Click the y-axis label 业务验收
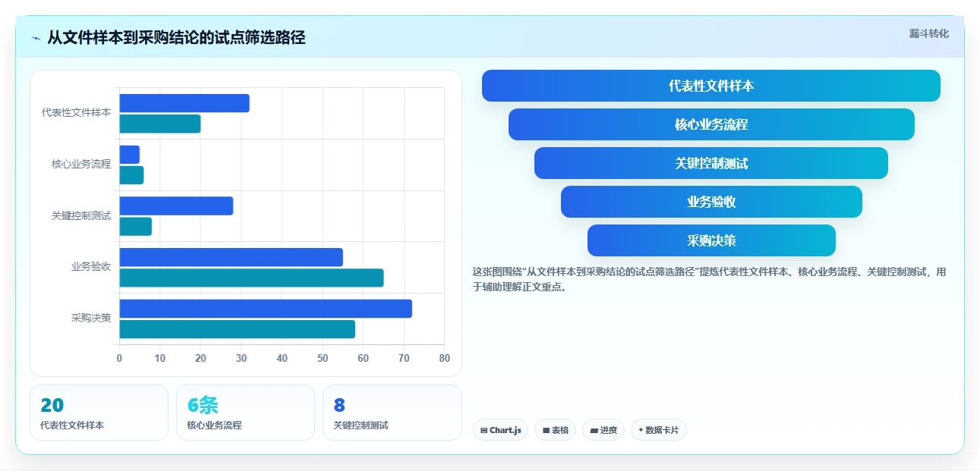 click(91, 266)
